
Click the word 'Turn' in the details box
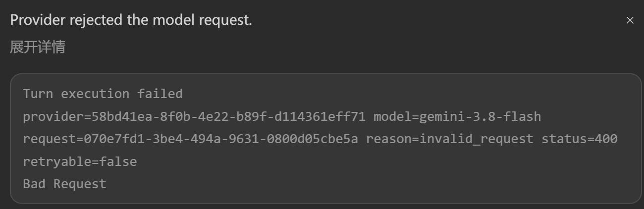38,94
